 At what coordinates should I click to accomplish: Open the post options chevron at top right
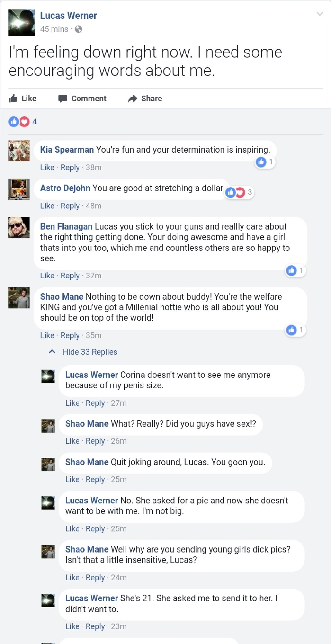pyautogui.click(x=320, y=14)
